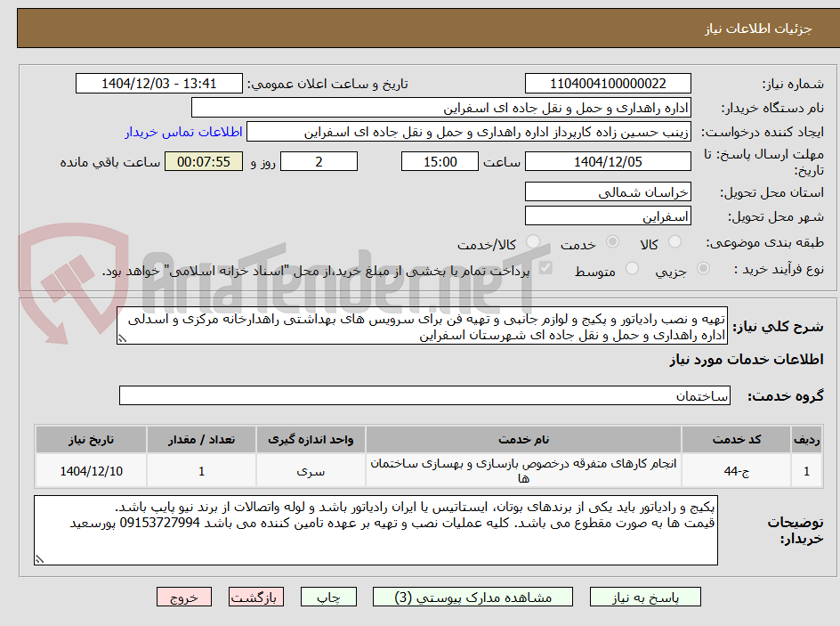Viewport: 840px width, 626px height.
Task: Click the کد خدمت column header
Action: 737,440
